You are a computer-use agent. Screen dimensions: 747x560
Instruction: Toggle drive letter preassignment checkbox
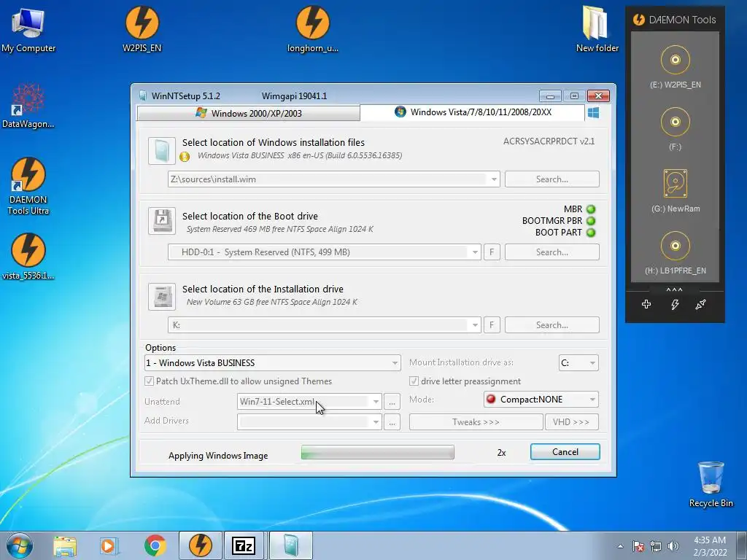coord(414,381)
